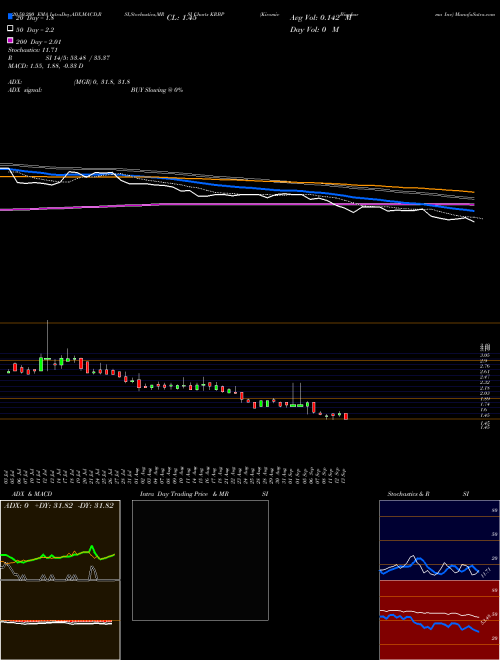
Task: Click the '(MGR) 0, 31.8, 31.8' ADX values
Action: tap(101, 82)
